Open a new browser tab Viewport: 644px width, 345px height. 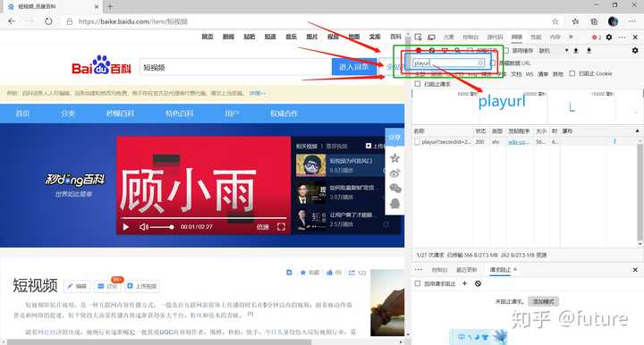point(110,6)
